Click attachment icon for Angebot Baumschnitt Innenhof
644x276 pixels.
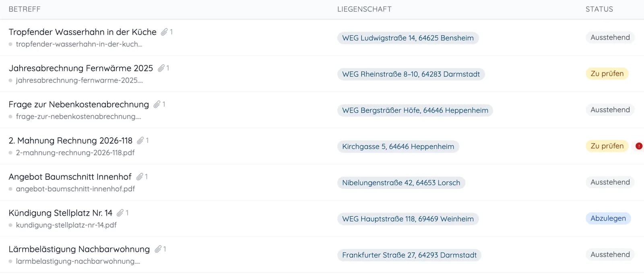(140, 177)
